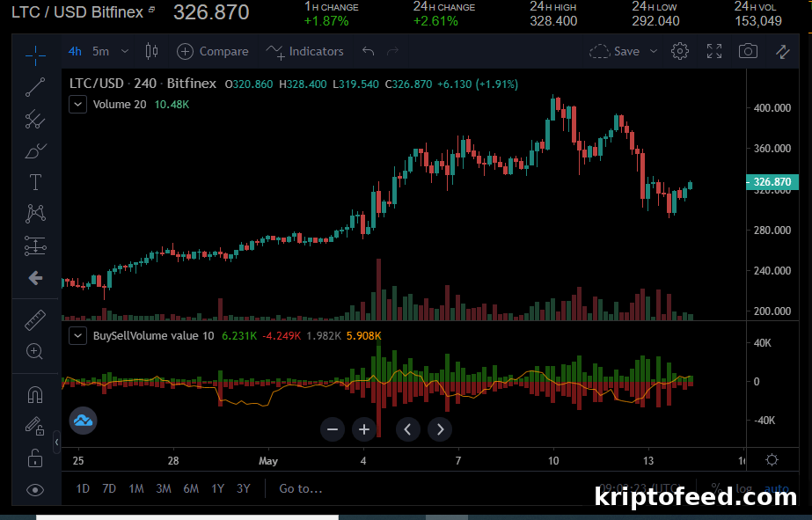Image resolution: width=812 pixels, height=520 pixels.
Task: Toggle log scale mode
Action: [743, 488]
